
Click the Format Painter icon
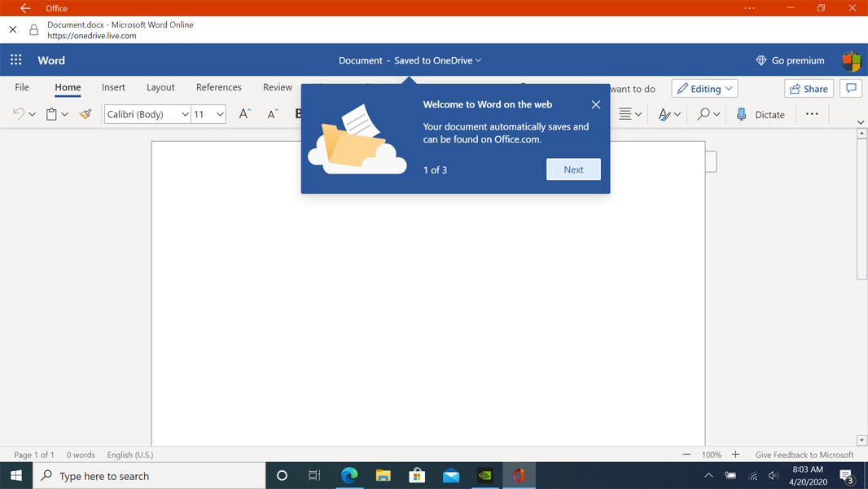[85, 115]
